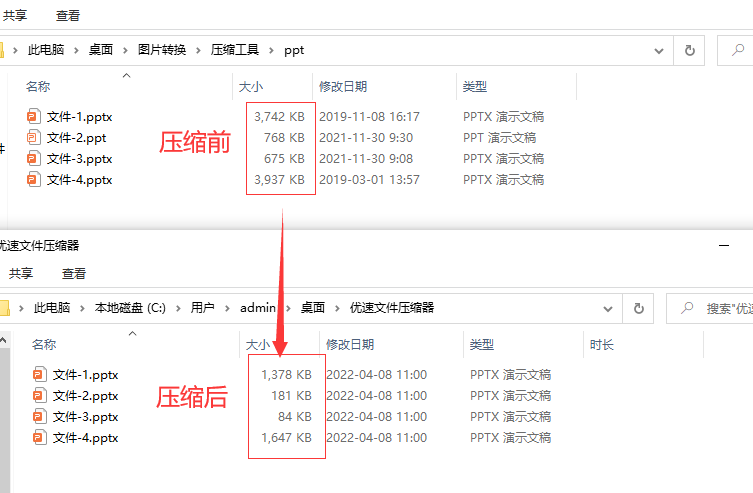The image size is (753, 493).
Task: Click 文件-4.pptx icon in 优速文件压缩器 window
Action: point(40,437)
